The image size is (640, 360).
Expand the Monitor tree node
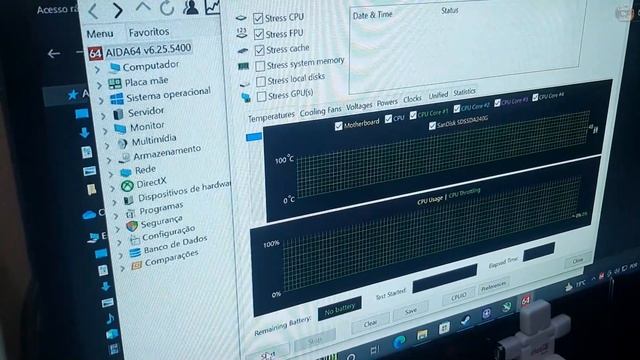point(105,131)
